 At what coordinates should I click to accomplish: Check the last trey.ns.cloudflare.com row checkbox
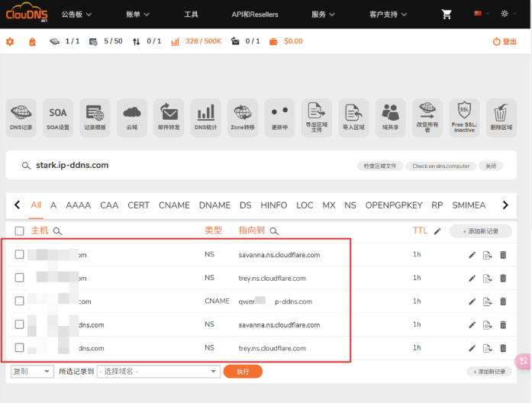(19, 348)
